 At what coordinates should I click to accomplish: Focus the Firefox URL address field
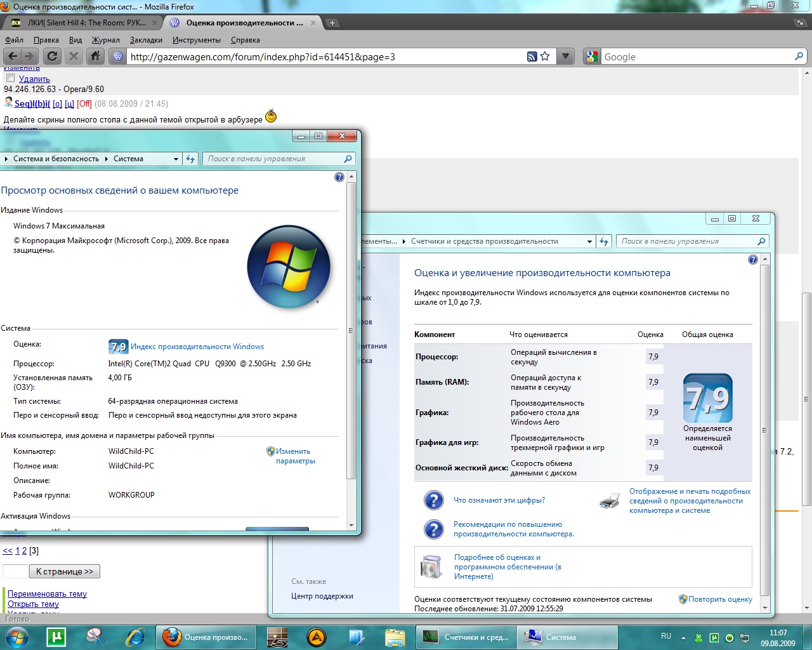click(327, 56)
